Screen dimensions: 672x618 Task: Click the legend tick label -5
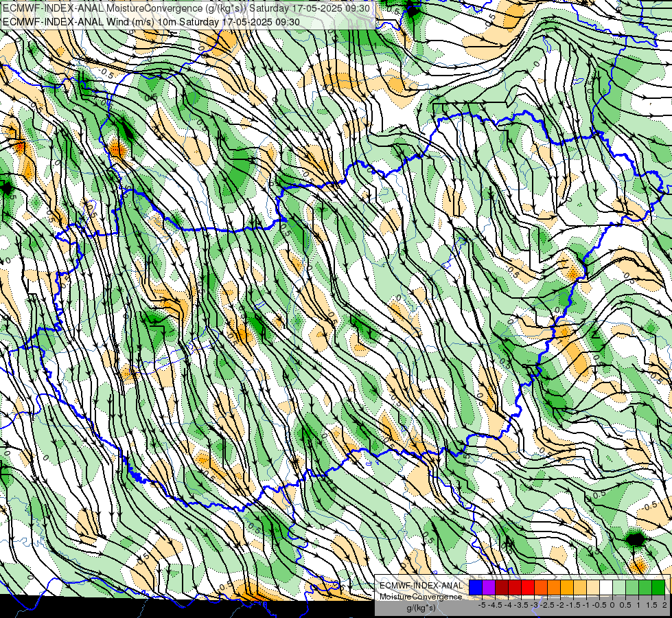point(482,605)
